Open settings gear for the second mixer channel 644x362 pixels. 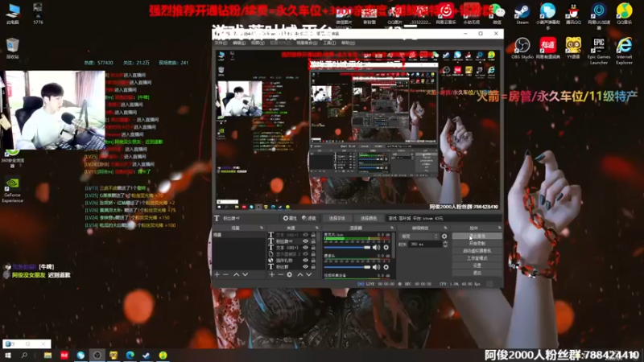tap(386, 267)
